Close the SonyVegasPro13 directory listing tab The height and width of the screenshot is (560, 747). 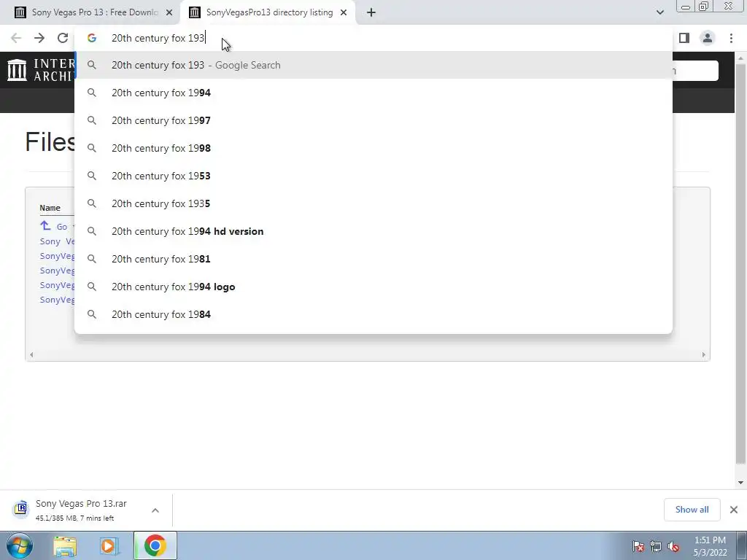344,13
